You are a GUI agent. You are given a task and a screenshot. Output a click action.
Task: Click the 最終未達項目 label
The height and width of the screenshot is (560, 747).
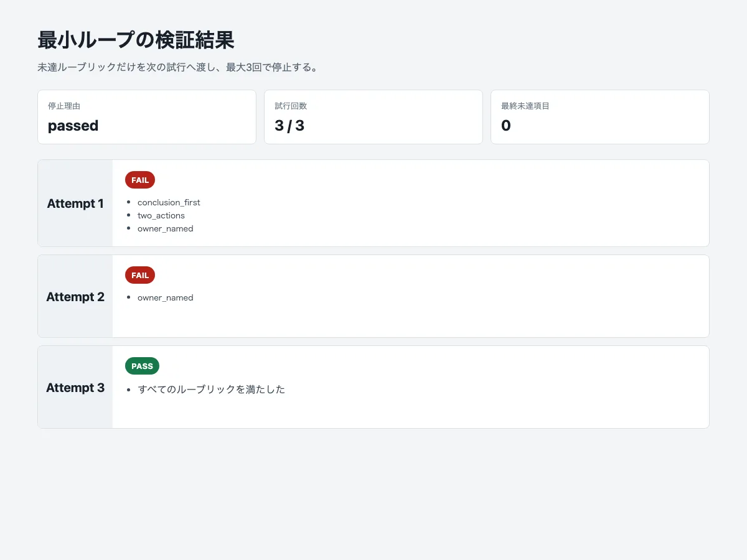(x=525, y=106)
